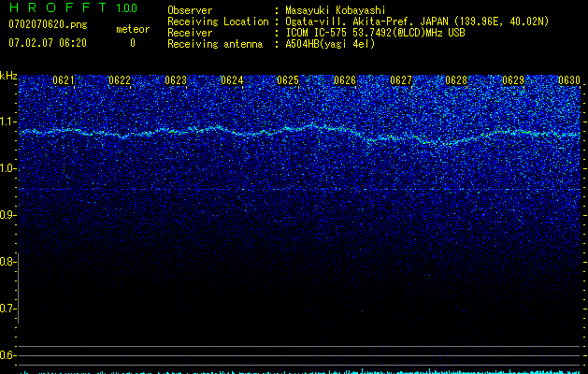This screenshot has height=374, width=588.
Task: Select the 0627 time marker
Action: click(x=400, y=80)
